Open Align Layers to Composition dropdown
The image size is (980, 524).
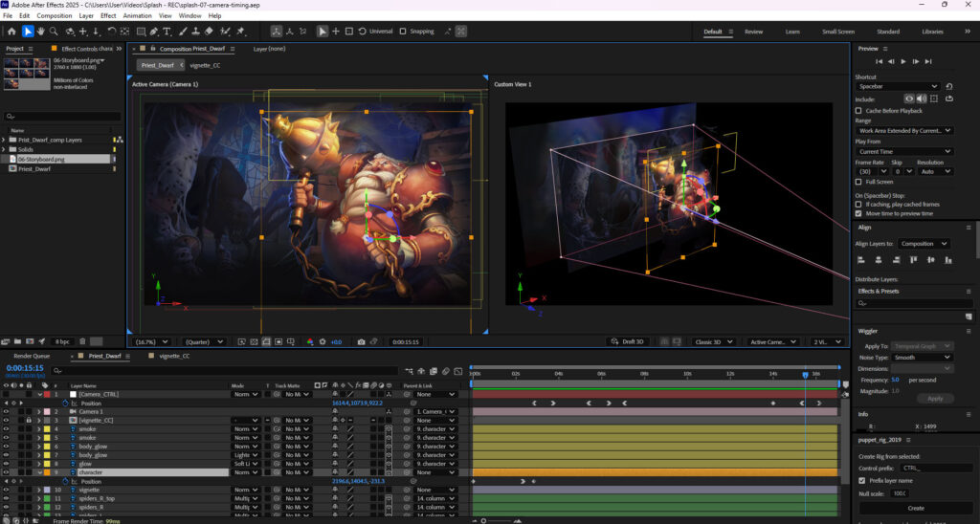tap(924, 244)
